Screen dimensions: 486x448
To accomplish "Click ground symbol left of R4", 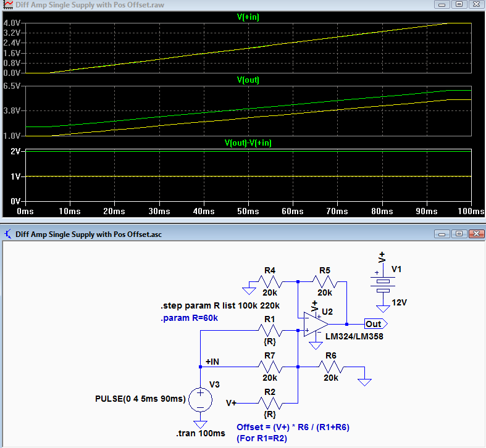I will 249,291.
